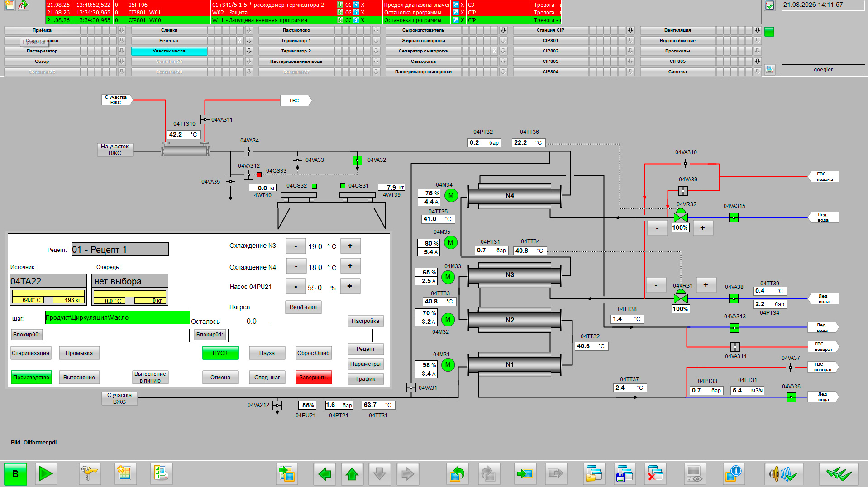
Task: Toggle valve 04VA32 green indicator
Action: [x=357, y=160]
